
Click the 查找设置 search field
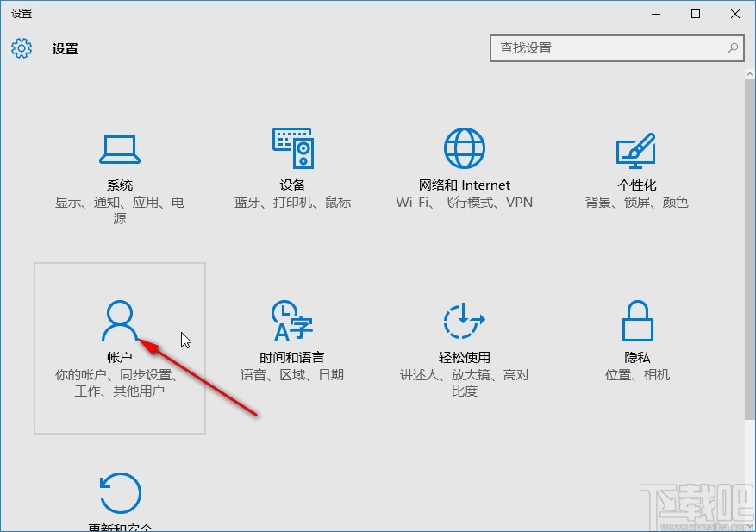pyautogui.click(x=603, y=48)
